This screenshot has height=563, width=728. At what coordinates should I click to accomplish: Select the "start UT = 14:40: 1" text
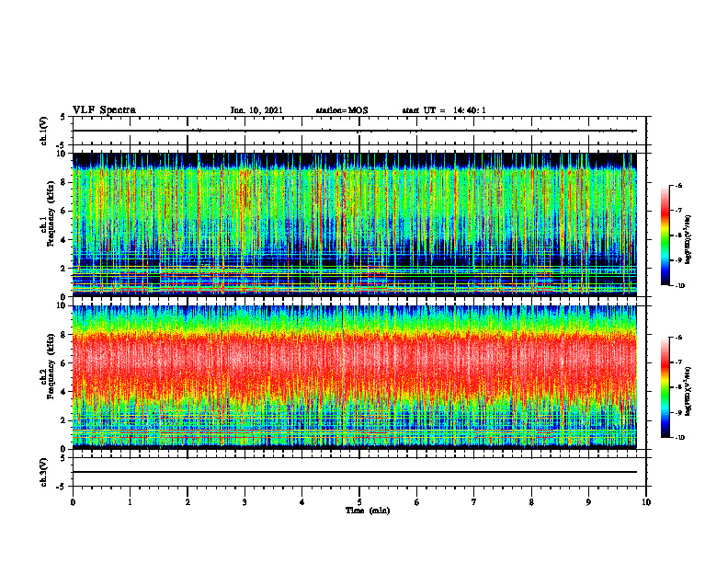(444, 110)
